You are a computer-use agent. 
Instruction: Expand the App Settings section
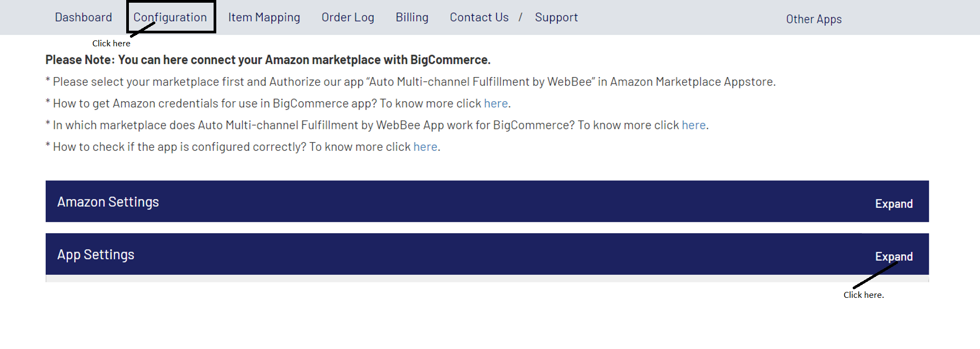coord(894,256)
